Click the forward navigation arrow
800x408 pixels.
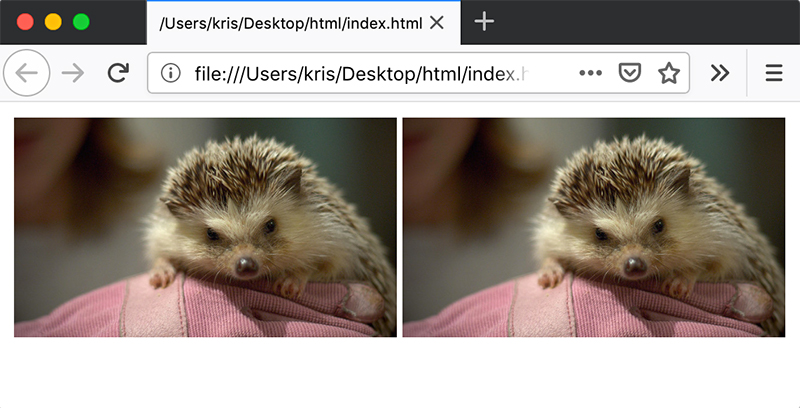[73, 73]
